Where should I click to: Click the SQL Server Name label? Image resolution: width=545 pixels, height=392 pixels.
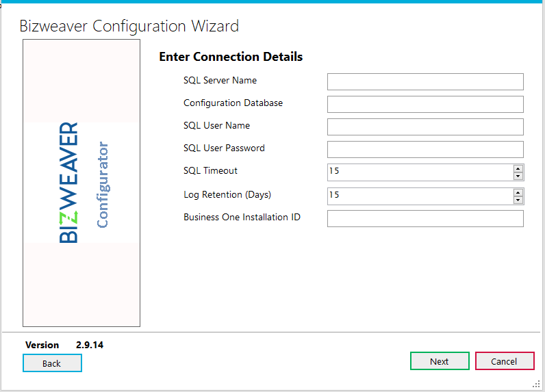pyautogui.click(x=220, y=80)
